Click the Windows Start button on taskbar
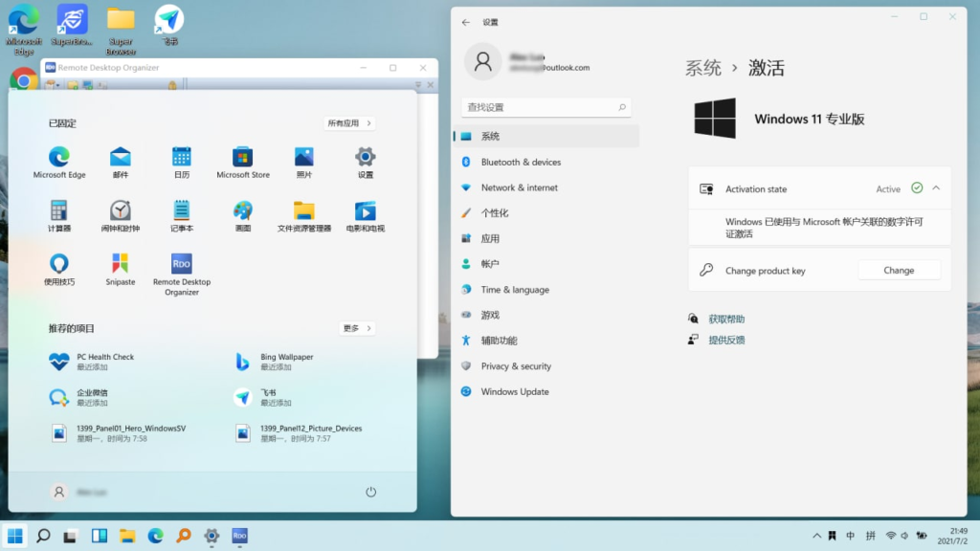 (15, 536)
